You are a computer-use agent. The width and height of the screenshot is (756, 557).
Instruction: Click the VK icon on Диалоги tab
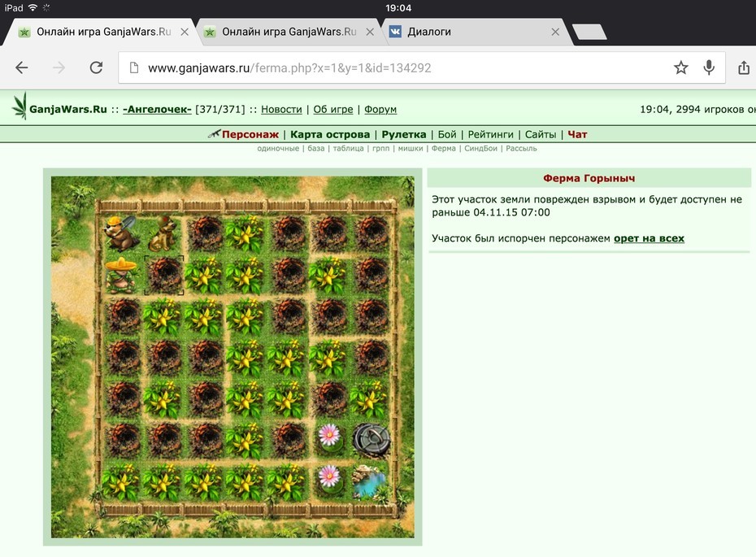(x=395, y=32)
